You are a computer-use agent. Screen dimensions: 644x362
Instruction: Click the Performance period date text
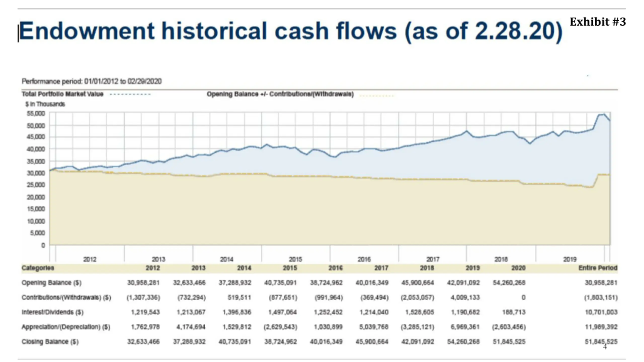click(x=92, y=81)
